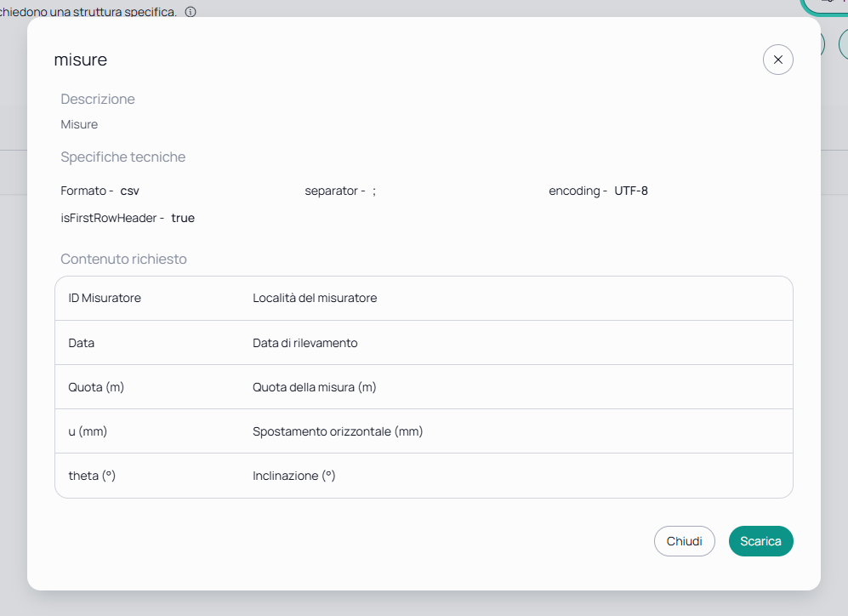This screenshot has width=848, height=616.
Task: Click the 'Descrizione' heading
Action: (x=97, y=99)
